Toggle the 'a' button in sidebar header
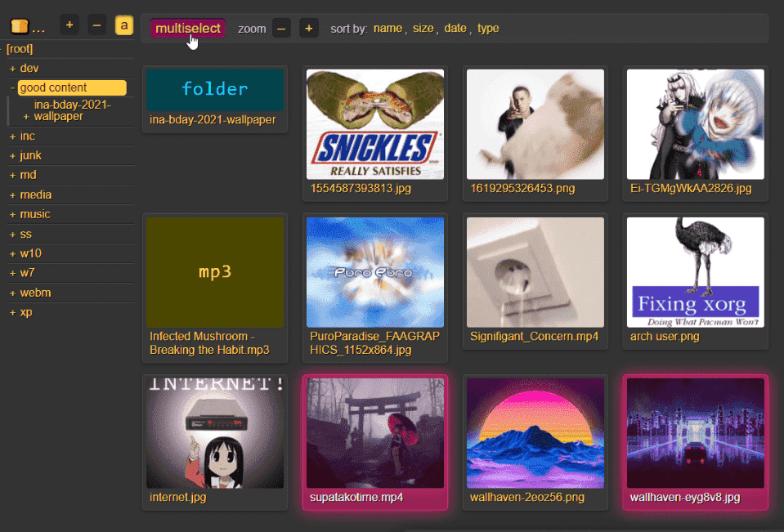Image resolution: width=784 pixels, height=532 pixels. (124, 25)
